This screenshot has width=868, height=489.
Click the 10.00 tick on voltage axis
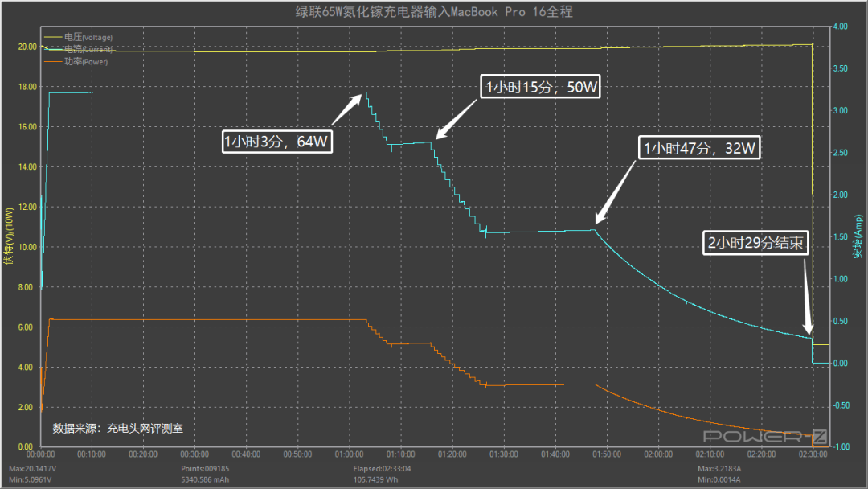[x=27, y=247]
